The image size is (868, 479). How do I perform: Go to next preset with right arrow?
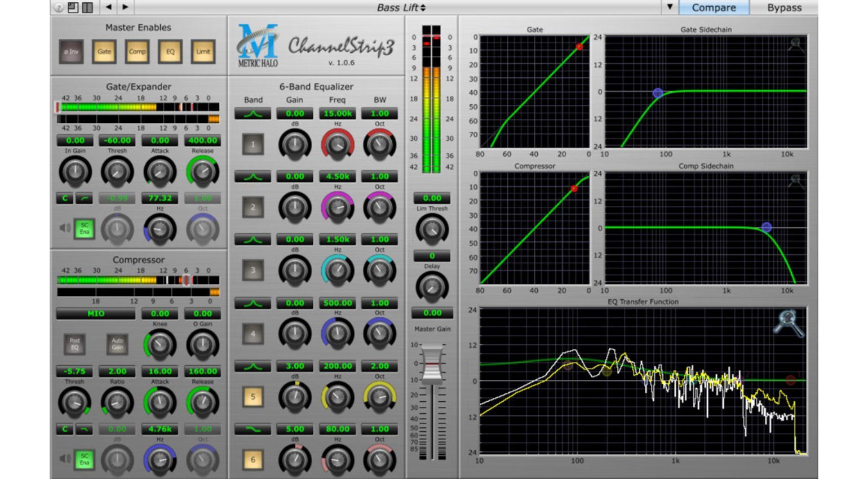(125, 7)
